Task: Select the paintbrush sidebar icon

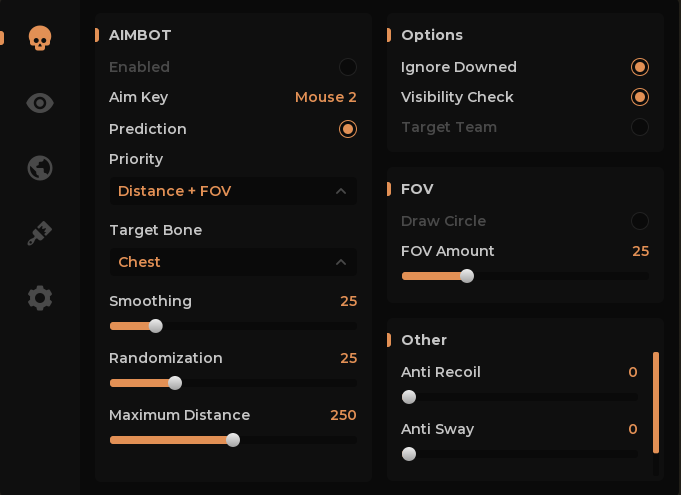Action: pos(39,233)
